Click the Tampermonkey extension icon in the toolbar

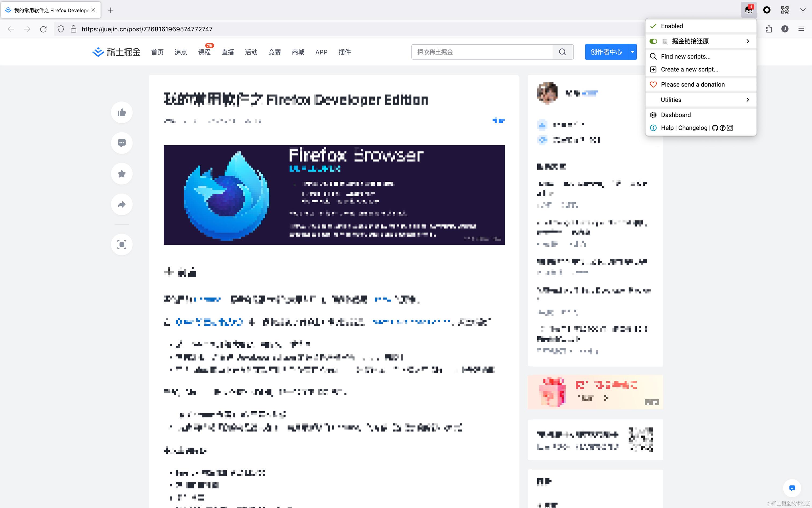pos(749,10)
